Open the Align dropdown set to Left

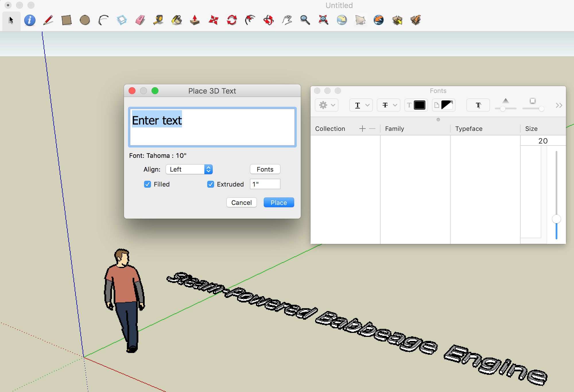[189, 169]
